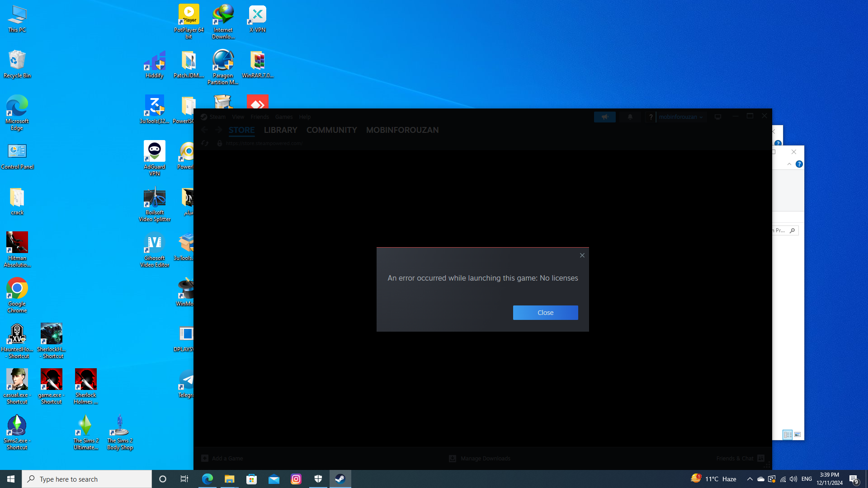Click Close button in error dialog
Image resolution: width=868 pixels, height=488 pixels.
click(545, 313)
